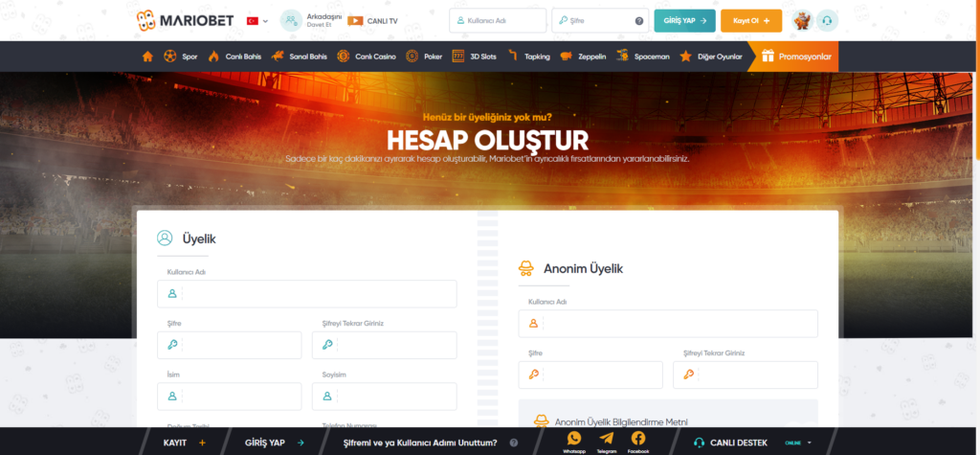Click the Kullanıcı Adı login field in header
Screen dimensions: 980x455
(x=498, y=21)
